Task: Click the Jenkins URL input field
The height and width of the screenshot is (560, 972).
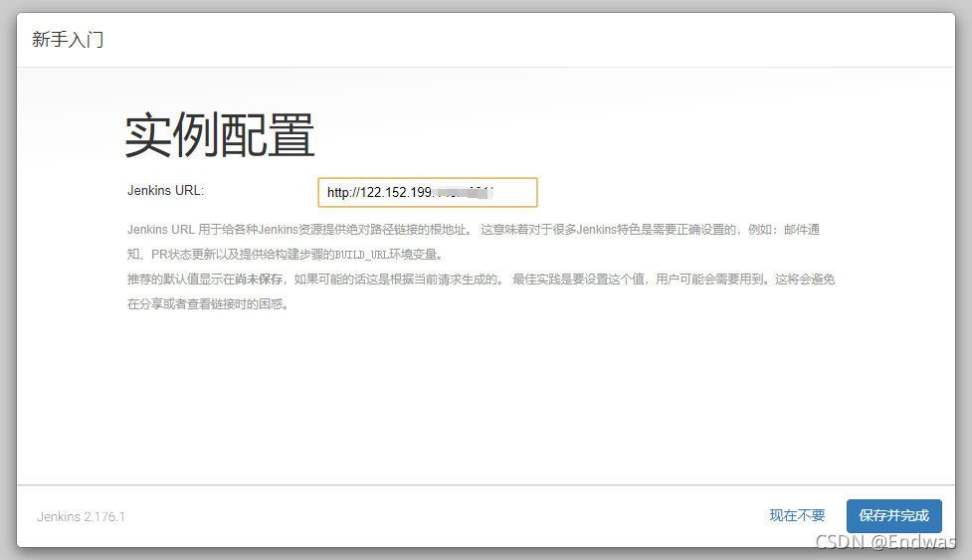Action: pos(427,193)
